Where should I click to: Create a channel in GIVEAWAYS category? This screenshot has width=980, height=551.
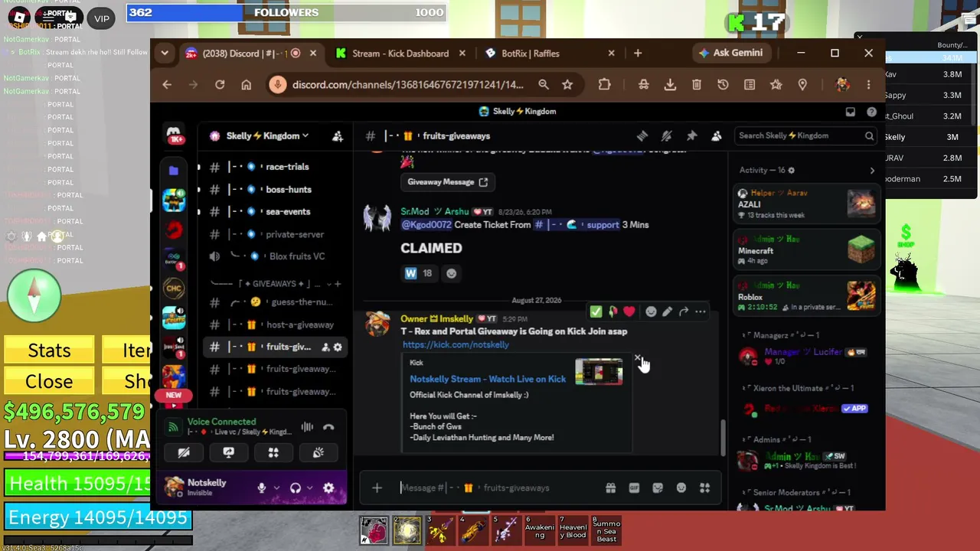pos(338,284)
